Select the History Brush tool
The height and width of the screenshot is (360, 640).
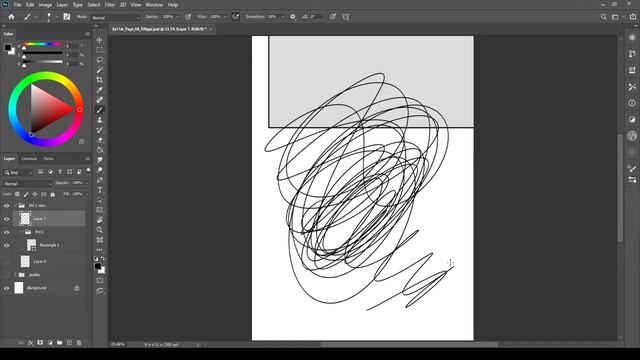click(100, 130)
